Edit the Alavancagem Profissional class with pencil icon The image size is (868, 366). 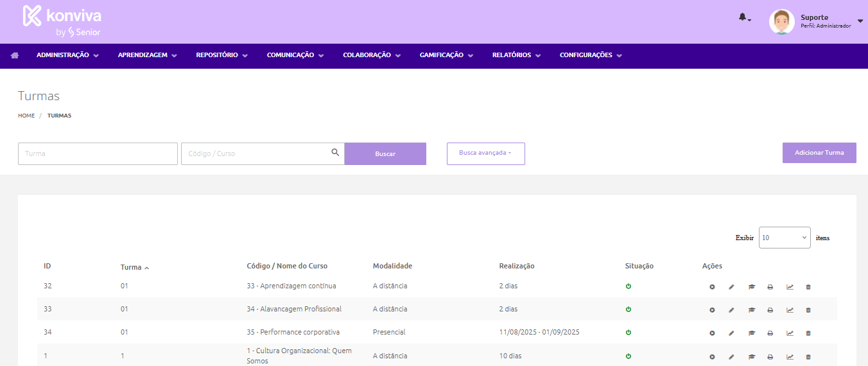click(x=731, y=310)
